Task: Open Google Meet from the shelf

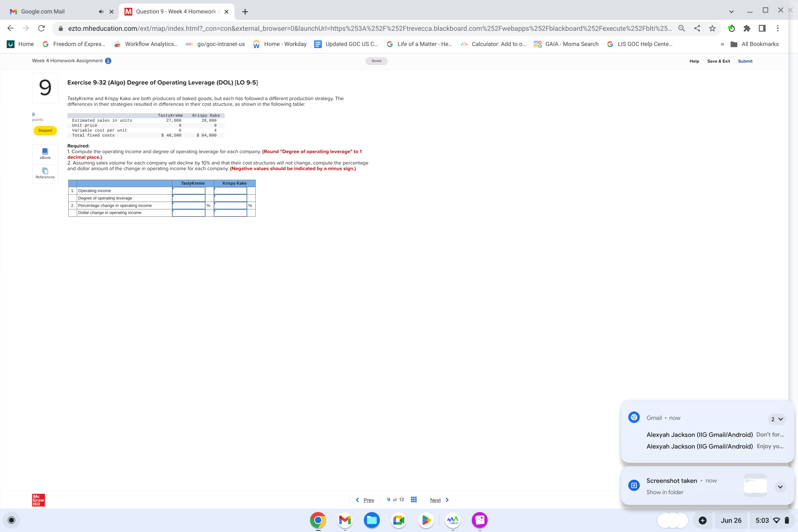Action: 399,520
